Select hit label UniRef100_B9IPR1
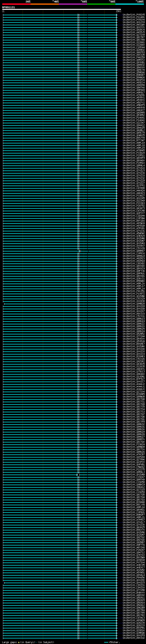The image size is (146, 644). point(134,628)
